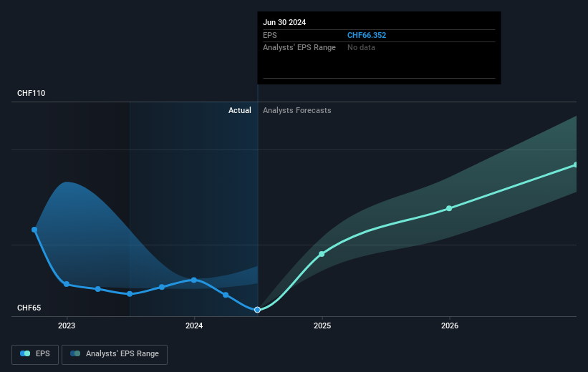Click the 2024 x-axis label
Viewport: 588px width, 372px height.
[x=194, y=326]
